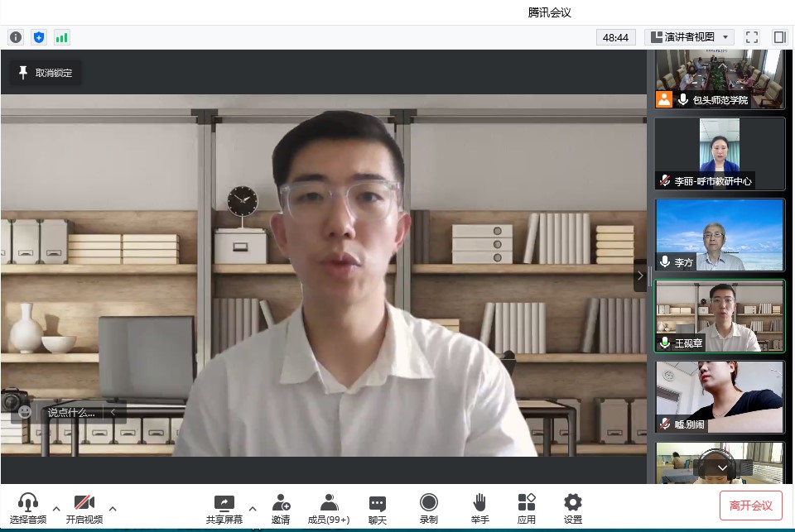
Task: Select the 李方 participant thumbnail
Action: (719, 235)
